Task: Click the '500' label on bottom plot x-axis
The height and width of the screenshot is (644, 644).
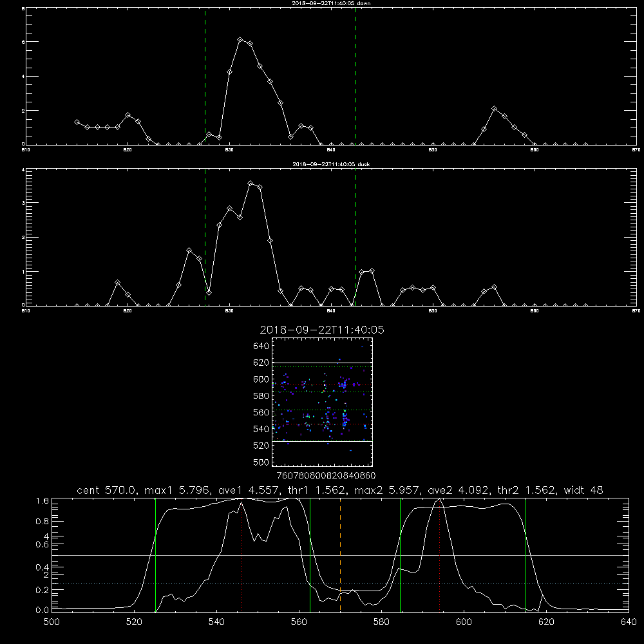Action: [x=52, y=622]
